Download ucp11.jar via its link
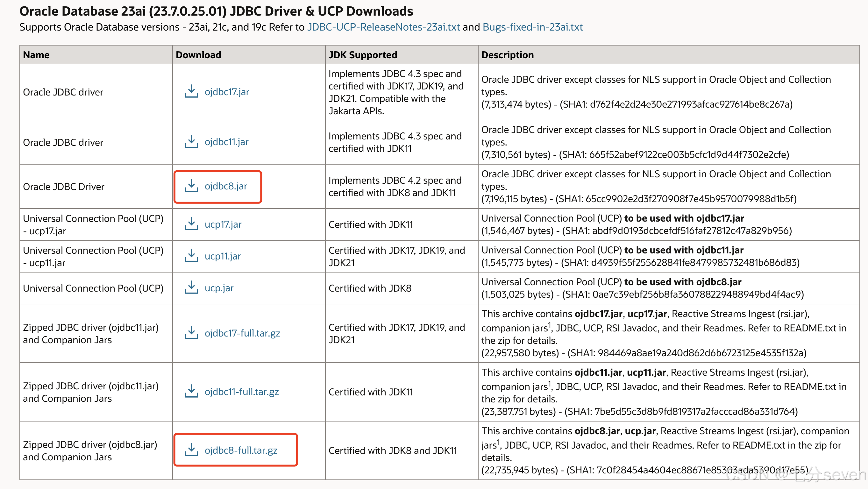 [x=223, y=255]
